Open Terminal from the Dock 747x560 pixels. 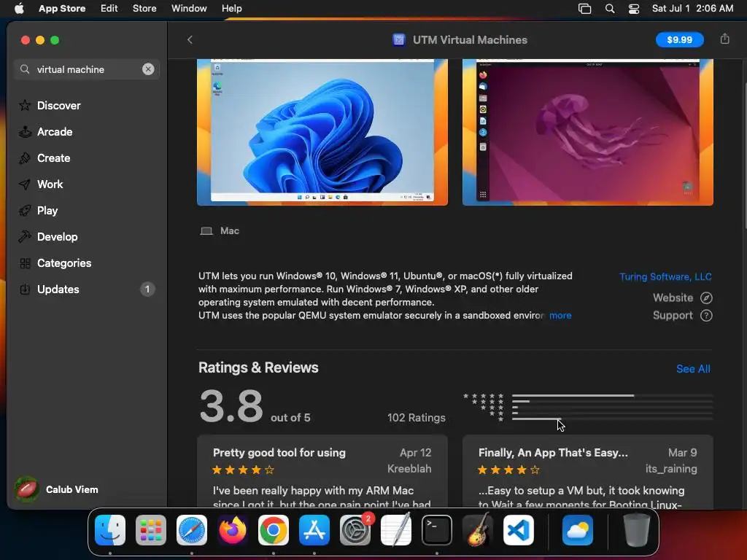(x=437, y=530)
